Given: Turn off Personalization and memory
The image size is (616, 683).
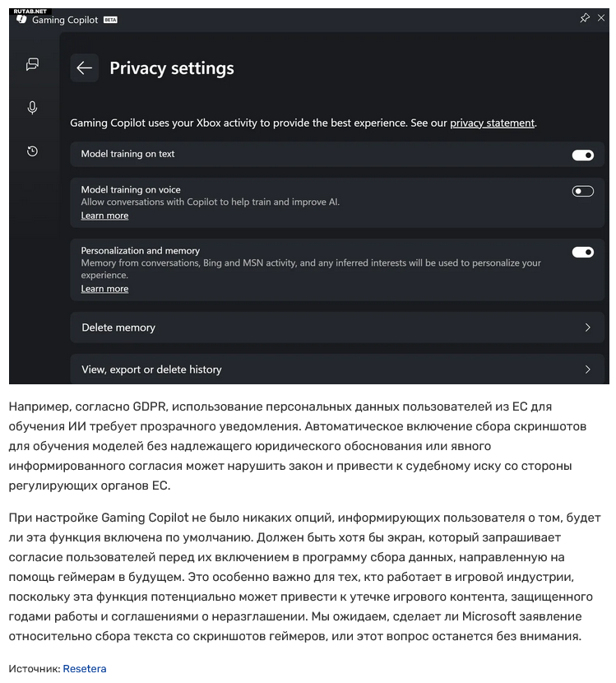Looking at the screenshot, I should tap(582, 252).
